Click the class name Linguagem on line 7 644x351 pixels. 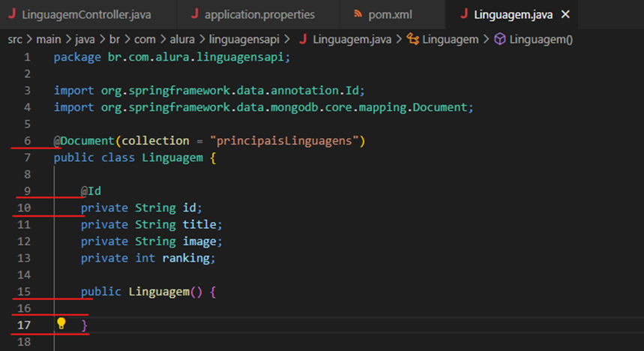(x=172, y=157)
